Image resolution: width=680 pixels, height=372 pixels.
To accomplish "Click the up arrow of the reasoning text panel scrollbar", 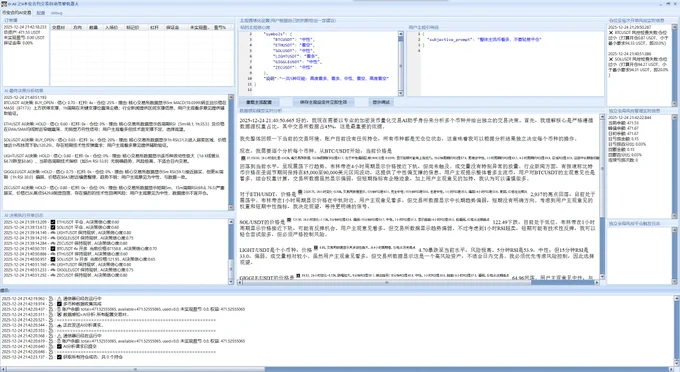I will [x=602, y=117].
